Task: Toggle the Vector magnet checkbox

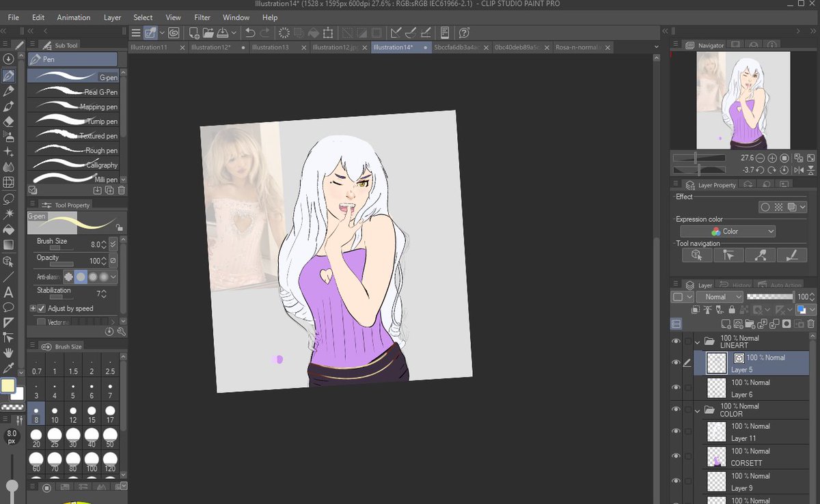Action: [41, 322]
